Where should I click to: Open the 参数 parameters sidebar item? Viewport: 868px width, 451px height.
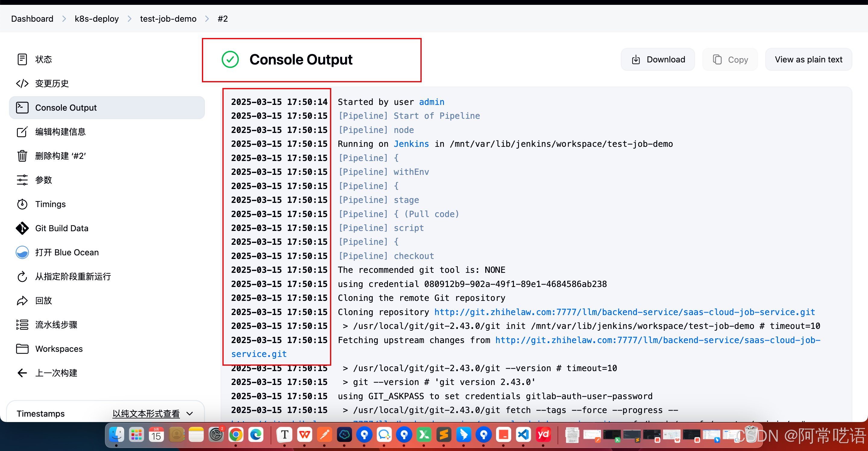pos(43,180)
